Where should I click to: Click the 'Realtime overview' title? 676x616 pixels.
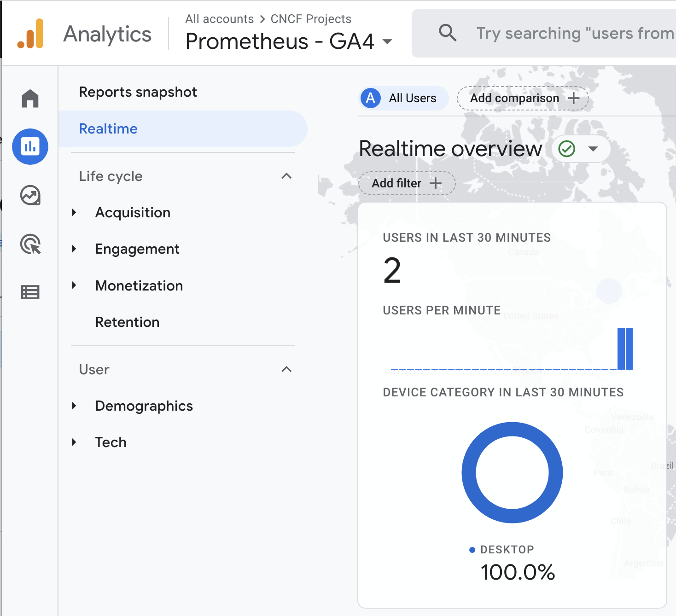tap(450, 149)
